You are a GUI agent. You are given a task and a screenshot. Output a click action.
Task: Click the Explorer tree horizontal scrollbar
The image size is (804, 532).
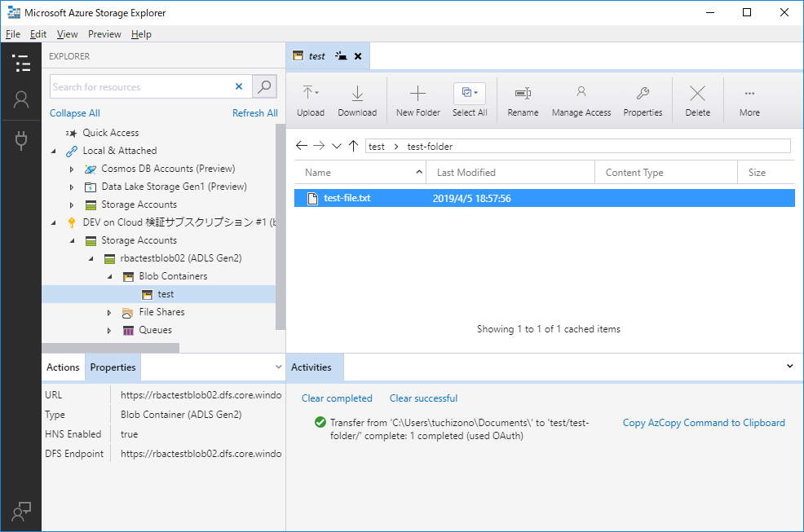[x=111, y=348]
